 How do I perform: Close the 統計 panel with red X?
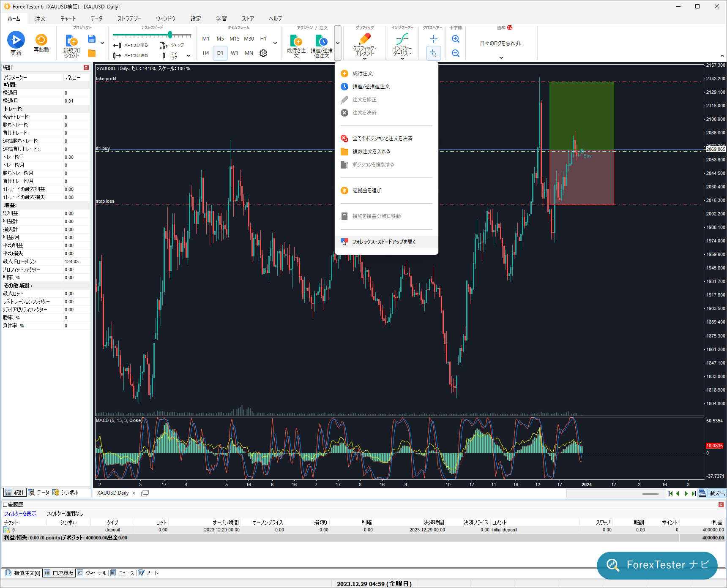click(x=86, y=68)
